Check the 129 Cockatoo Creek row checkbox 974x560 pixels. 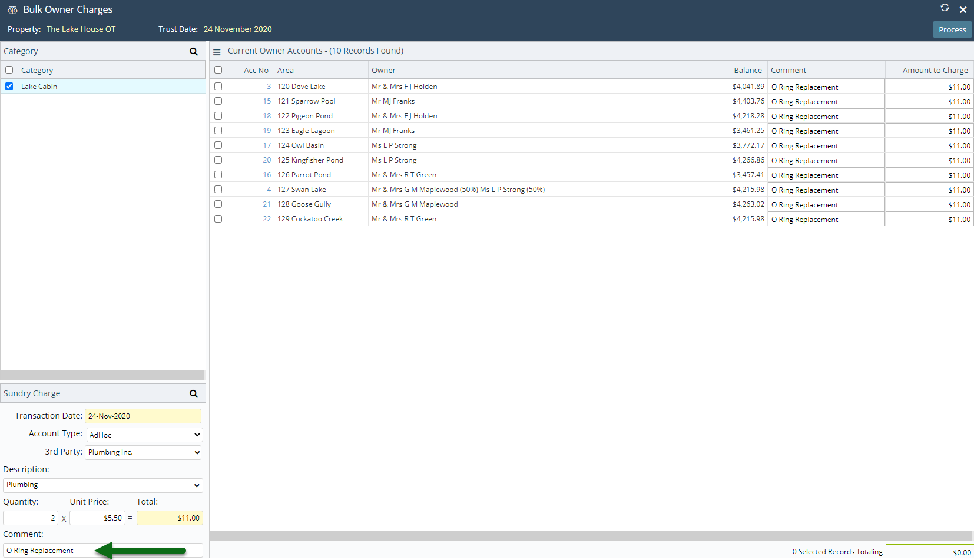[x=218, y=218]
